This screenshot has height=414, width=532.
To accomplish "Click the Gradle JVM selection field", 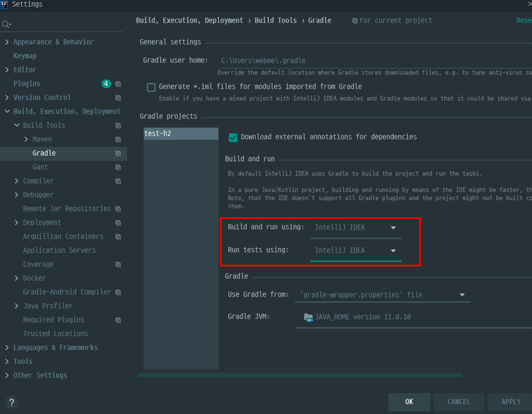I will click(x=413, y=317).
